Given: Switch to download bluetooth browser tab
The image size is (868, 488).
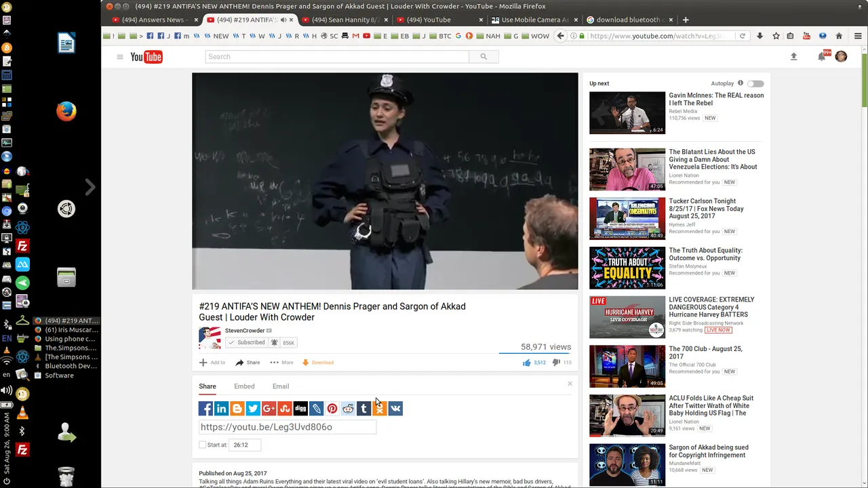Looking at the screenshot, I should 629,20.
